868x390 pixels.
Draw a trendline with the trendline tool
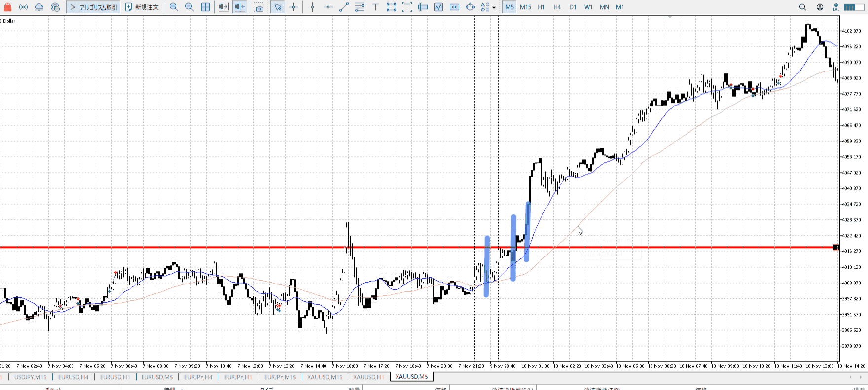click(x=344, y=7)
